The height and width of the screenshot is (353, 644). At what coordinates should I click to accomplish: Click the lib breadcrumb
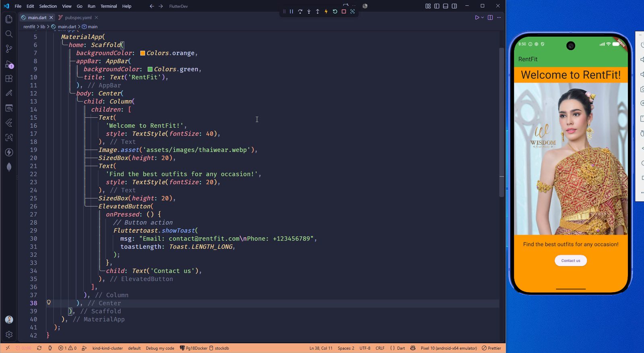[x=43, y=27]
